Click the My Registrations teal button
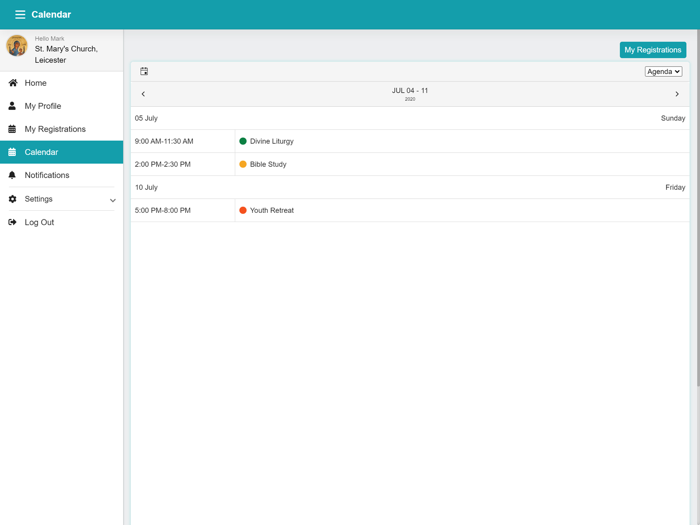This screenshot has width=700, height=525. 653,50
